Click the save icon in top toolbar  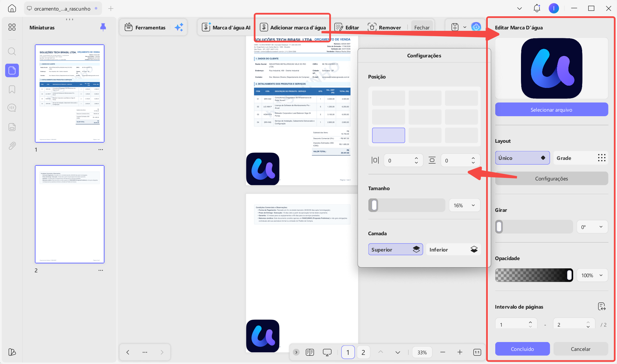tap(455, 27)
